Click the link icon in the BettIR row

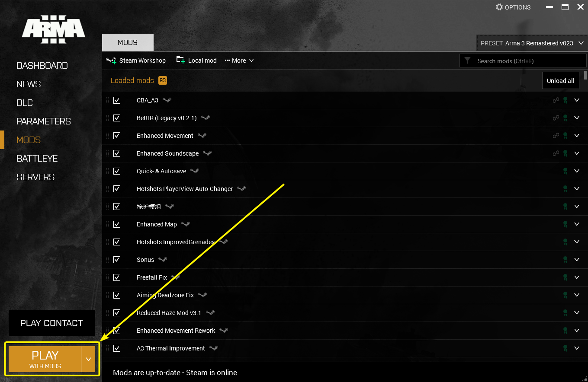click(556, 118)
